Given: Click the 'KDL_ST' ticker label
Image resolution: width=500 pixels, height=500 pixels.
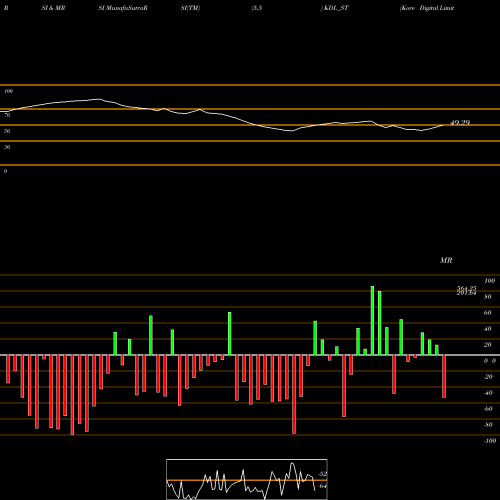Looking at the screenshot, I should [x=336, y=8].
